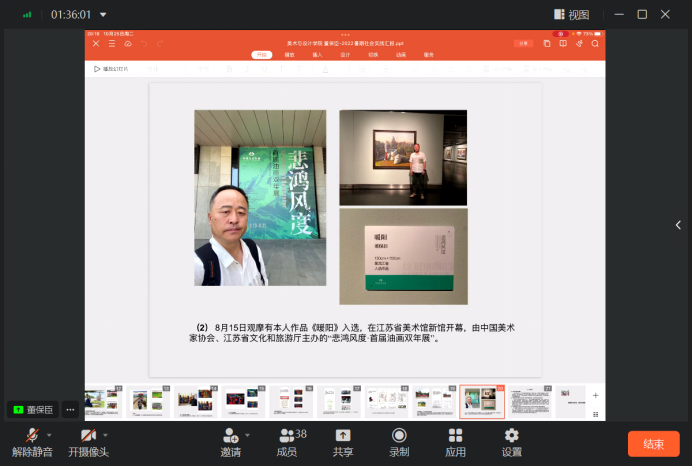Expand the side panel with left chevron
Image resolution: width=693 pixels, height=466 pixels.
tap(678, 225)
